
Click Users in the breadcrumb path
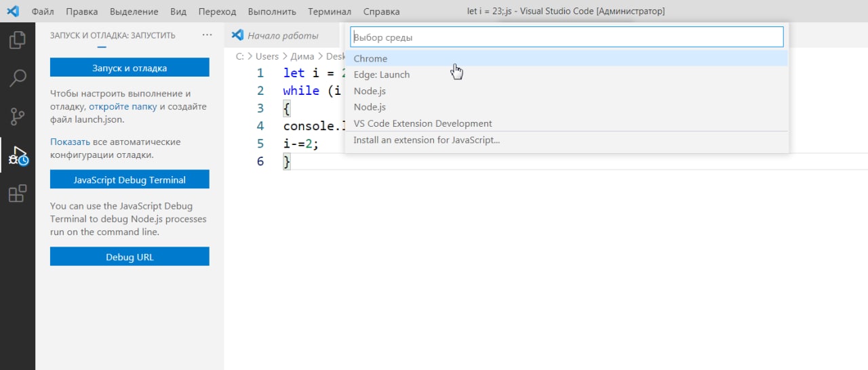pos(267,56)
